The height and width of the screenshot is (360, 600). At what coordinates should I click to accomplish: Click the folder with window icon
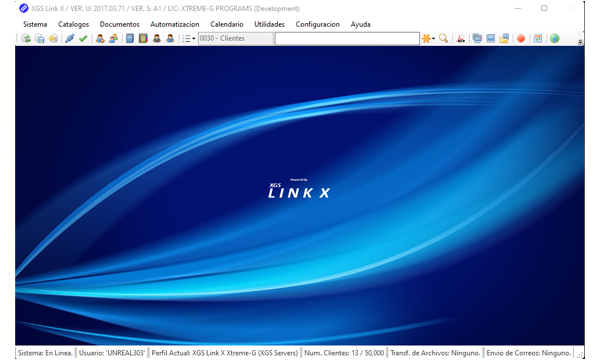(x=504, y=38)
